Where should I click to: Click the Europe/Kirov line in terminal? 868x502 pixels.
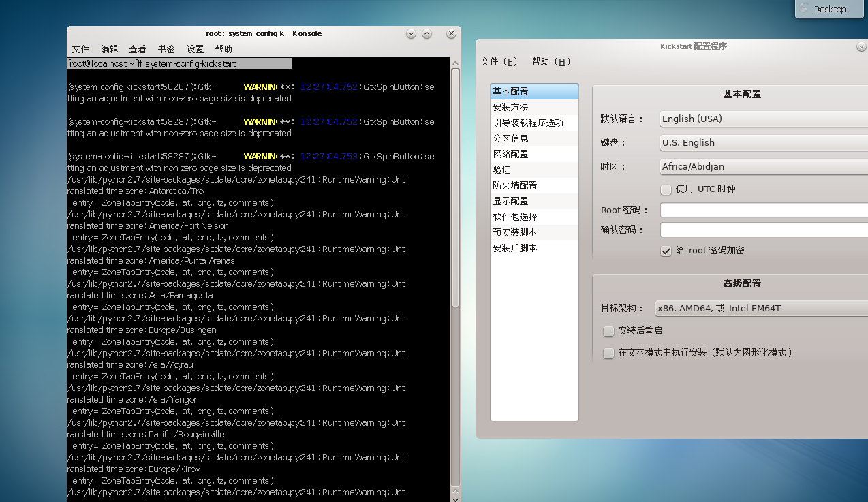[136, 469]
